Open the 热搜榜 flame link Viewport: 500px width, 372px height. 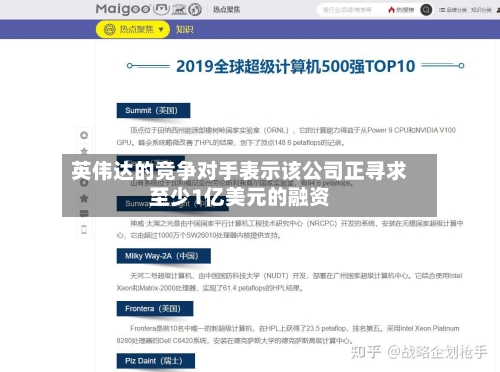[x=401, y=10]
